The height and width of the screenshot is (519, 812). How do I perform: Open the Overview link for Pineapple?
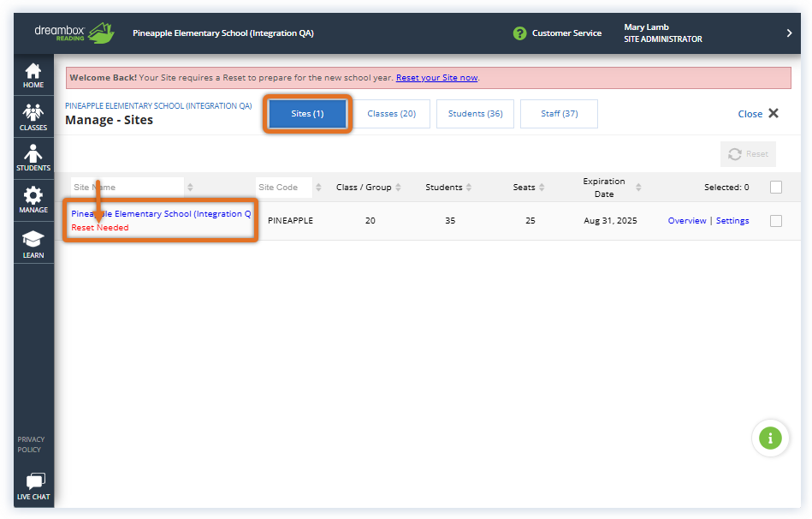tap(687, 220)
